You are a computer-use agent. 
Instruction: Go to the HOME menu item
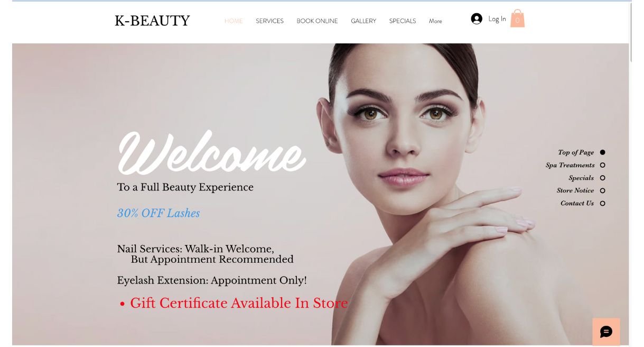tap(234, 21)
